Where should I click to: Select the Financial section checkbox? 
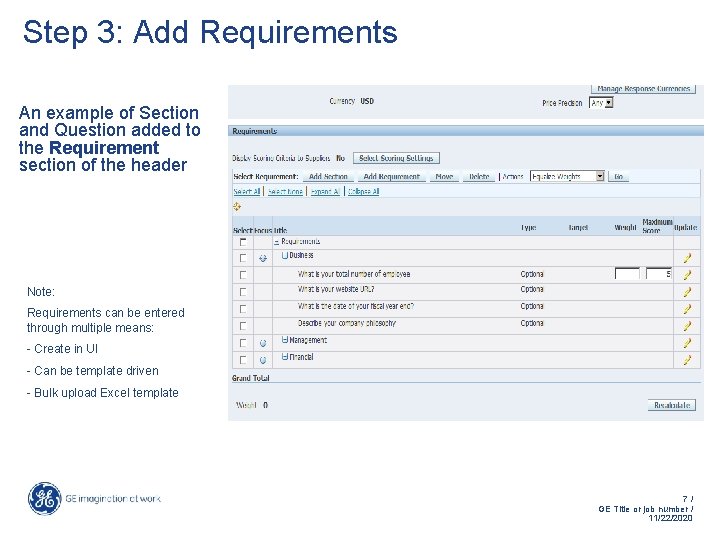[243, 360]
